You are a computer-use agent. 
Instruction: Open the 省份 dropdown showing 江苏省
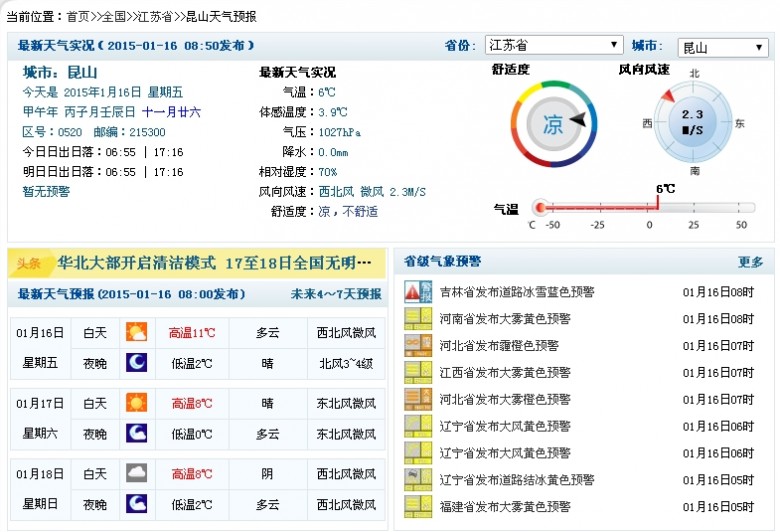[x=553, y=46]
